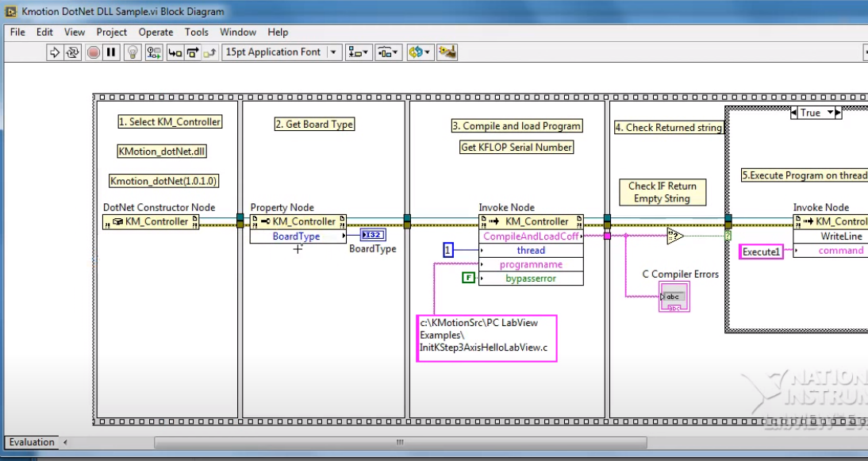The image size is (868, 461).
Task: Click the Empty String comparison function
Action: (674, 236)
